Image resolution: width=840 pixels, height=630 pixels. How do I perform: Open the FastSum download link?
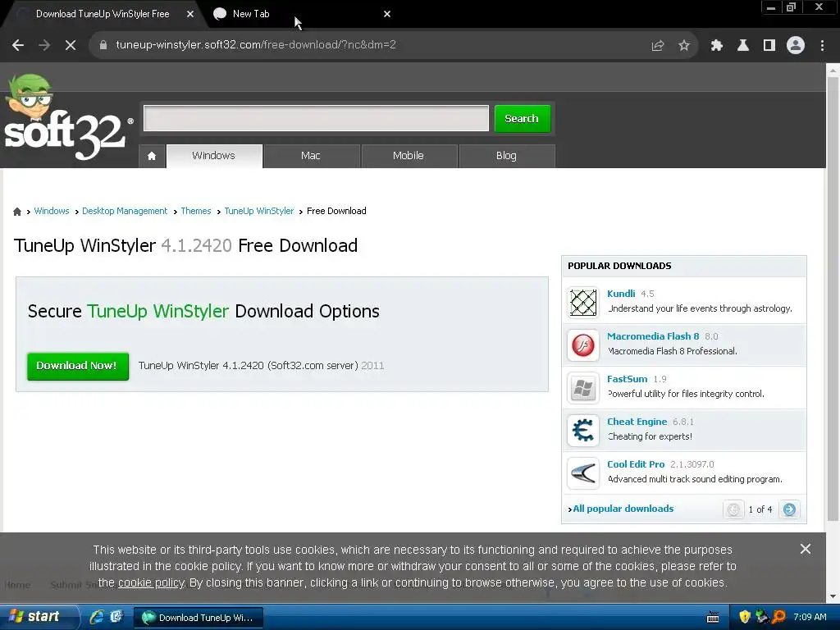click(x=627, y=379)
